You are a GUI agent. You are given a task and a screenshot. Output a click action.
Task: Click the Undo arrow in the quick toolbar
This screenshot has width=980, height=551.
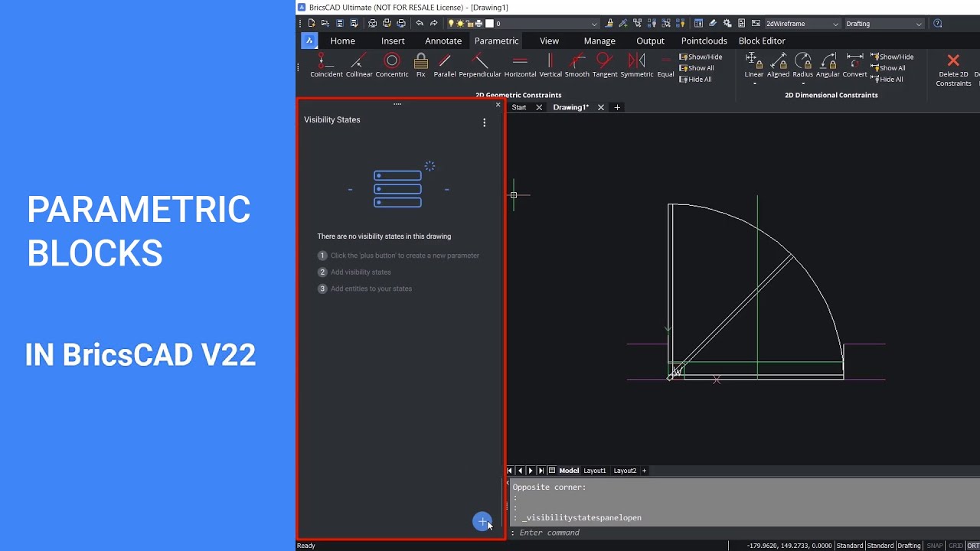tap(420, 24)
